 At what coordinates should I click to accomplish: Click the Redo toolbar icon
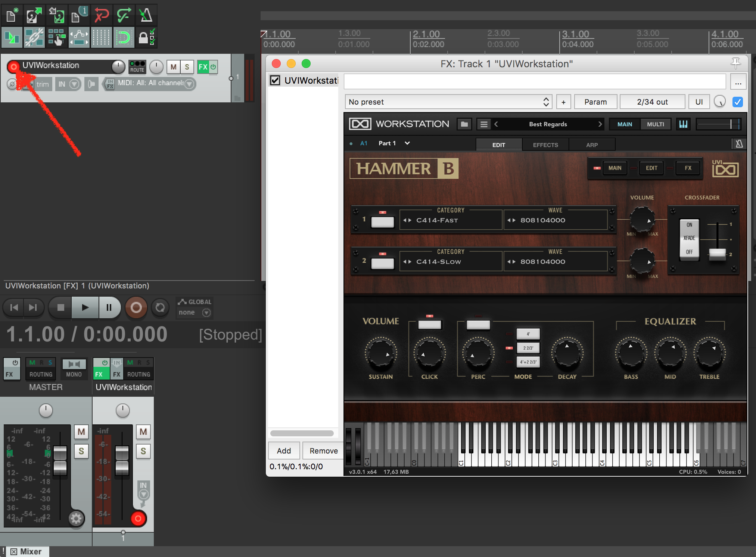click(x=124, y=15)
